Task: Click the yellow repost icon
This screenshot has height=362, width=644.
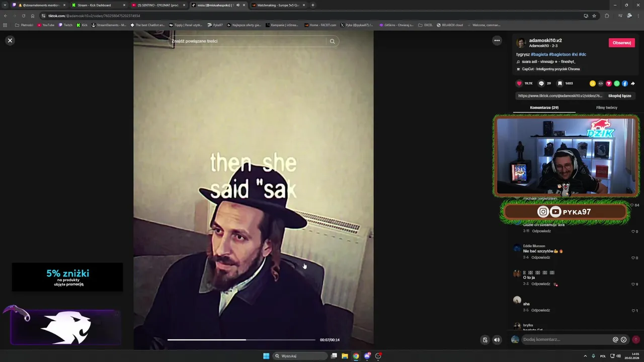Action: [592, 83]
